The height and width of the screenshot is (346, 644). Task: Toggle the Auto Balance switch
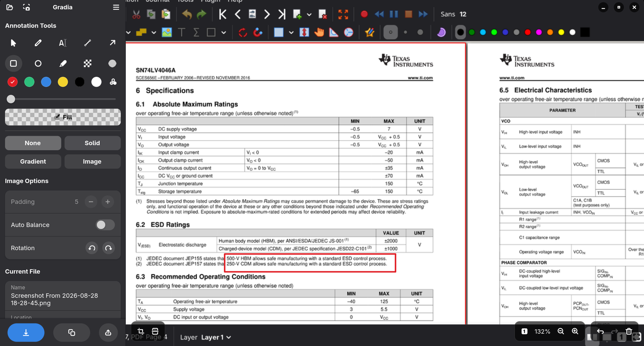point(105,225)
